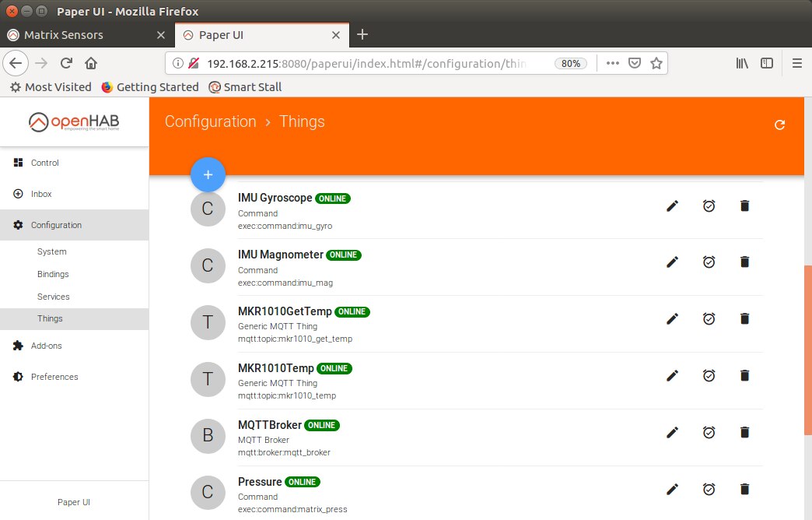The height and width of the screenshot is (520, 812).
Task: Open the IMU Gyroscope thing title
Action: pyautogui.click(x=275, y=198)
